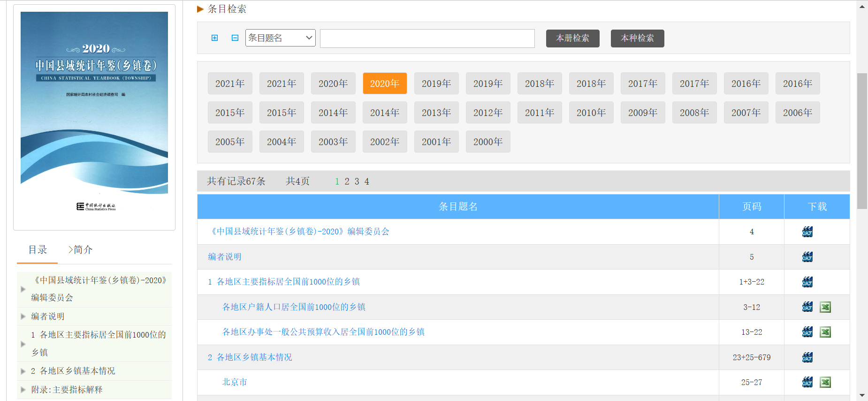Viewport: 868px width, 401px height.
Task: Open the 2004年 yearbook volume
Action: (x=282, y=142)
